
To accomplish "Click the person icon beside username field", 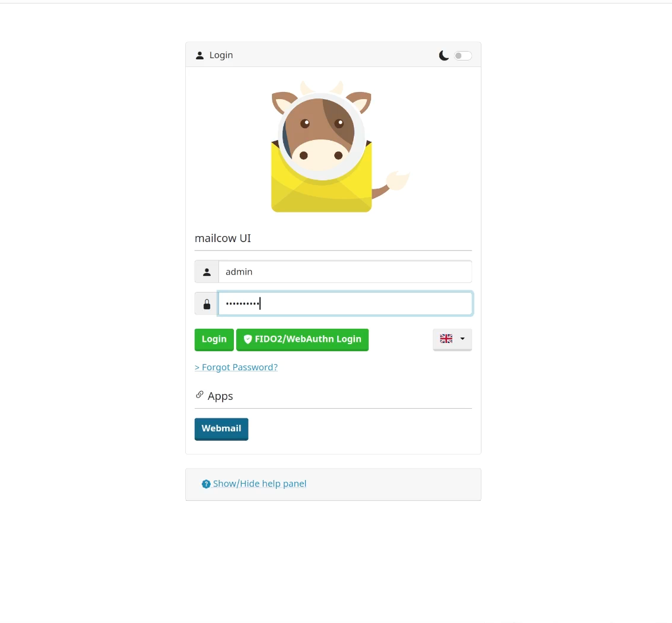I will click(207, 272).
